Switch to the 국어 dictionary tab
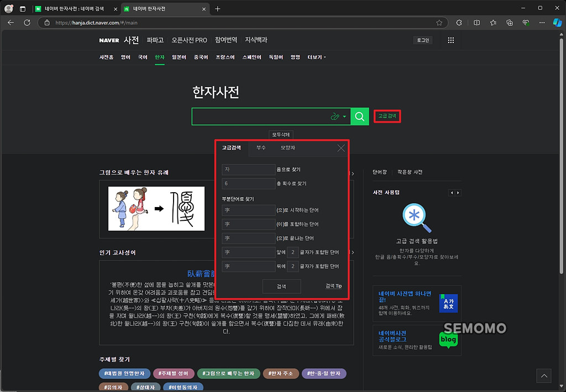The width and height of the screenshot is (566, 392). 143,57
